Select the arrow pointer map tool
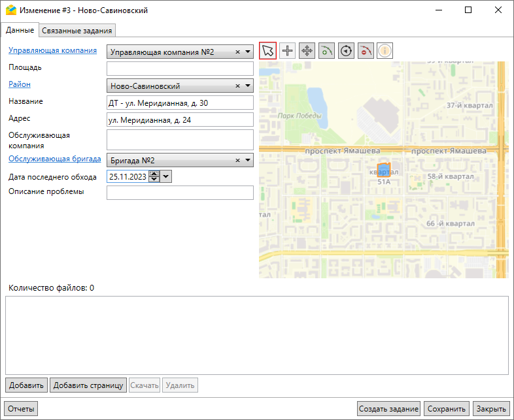This screenshot has height=420, width=514. point(268,51)
